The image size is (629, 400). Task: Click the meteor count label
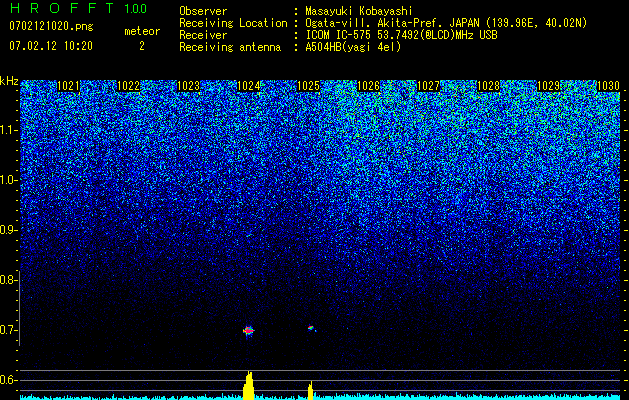click(x=142, y=31)
